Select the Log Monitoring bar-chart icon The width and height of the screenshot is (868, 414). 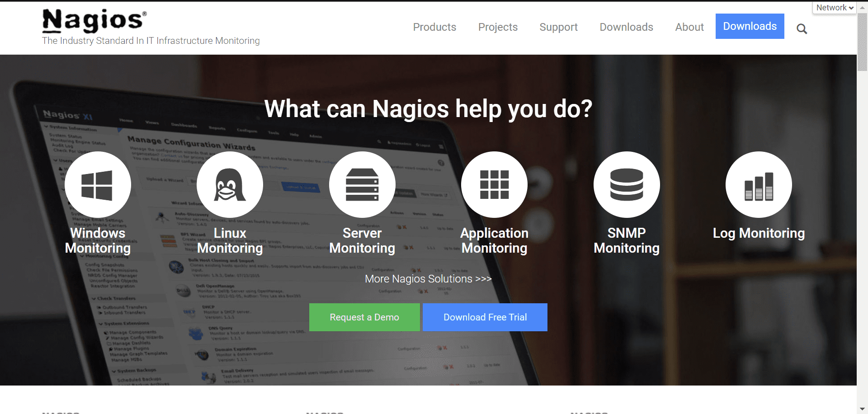758,184
